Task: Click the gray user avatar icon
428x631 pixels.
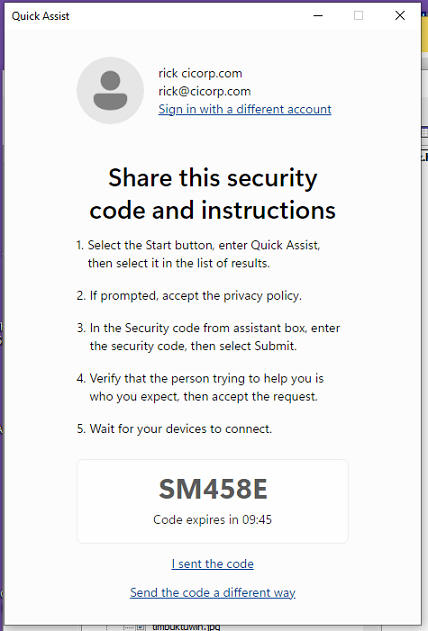Action: click(x=110, y=90)
